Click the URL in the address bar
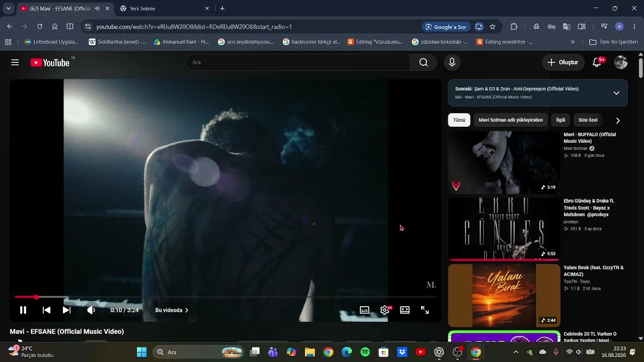 point(194,27)
